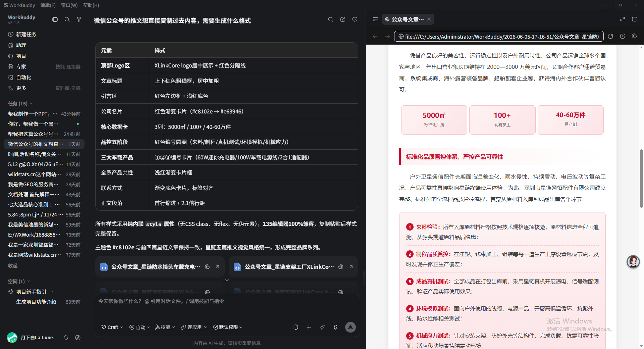Screen dimensions: 644x349
Task: Open task 帮我制作一个PPT
Action: pyautogui.click(x=44, y=114)
